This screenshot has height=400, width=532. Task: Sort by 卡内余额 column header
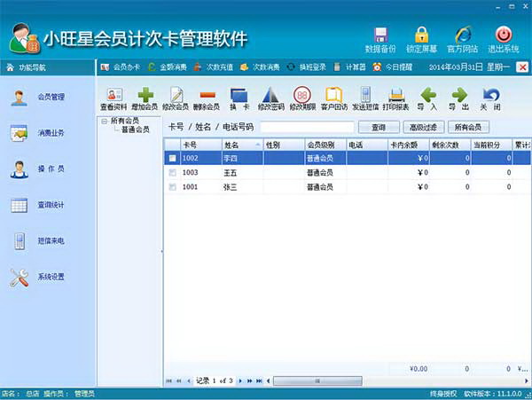[409, 145]
